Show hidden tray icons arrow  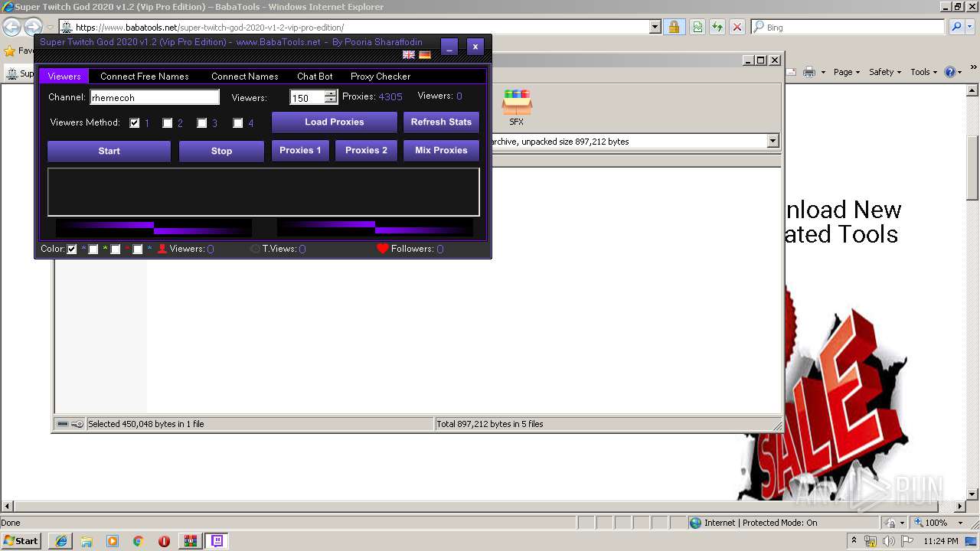[854, 541]
